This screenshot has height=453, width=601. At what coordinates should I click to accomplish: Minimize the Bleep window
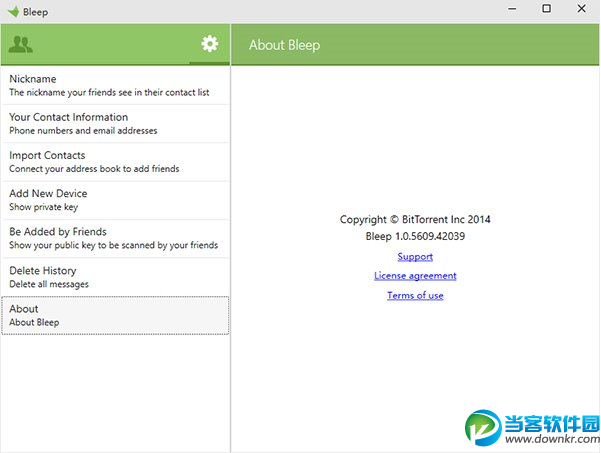tap(512, 9)
